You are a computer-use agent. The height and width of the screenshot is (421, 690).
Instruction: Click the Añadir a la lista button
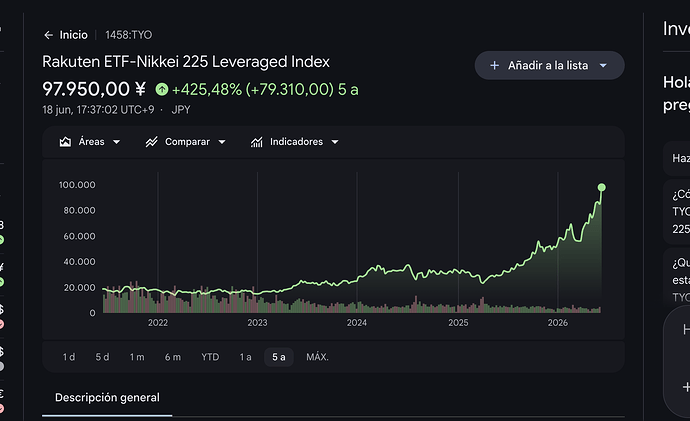[549, 66]
